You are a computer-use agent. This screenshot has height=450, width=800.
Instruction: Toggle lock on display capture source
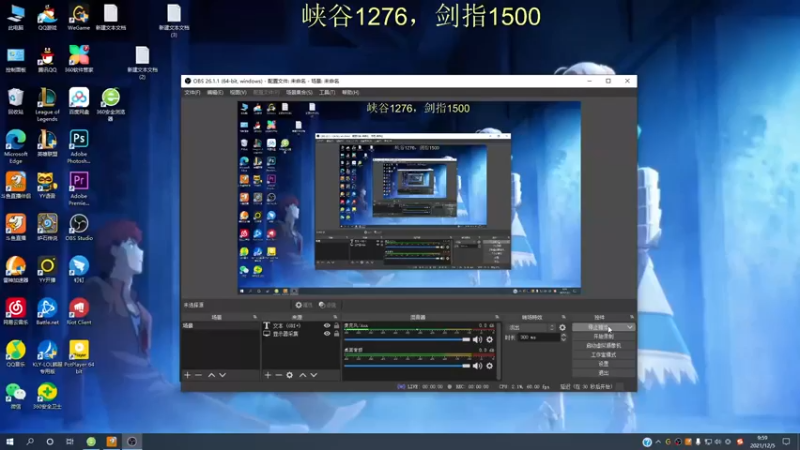(336, 334)
